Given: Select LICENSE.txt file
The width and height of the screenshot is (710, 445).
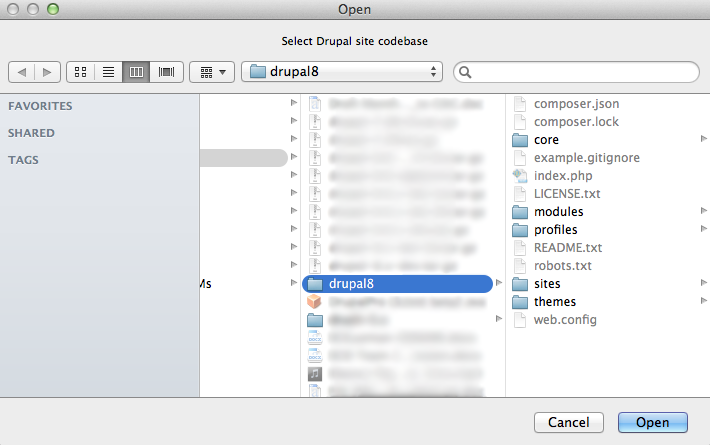Looking at the screenshot, I should (x=567, y=194).
